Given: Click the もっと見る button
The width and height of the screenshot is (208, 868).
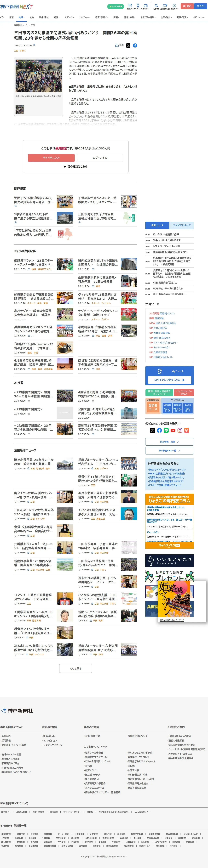Looking at the screenshot, I should (x=75, y=669).
